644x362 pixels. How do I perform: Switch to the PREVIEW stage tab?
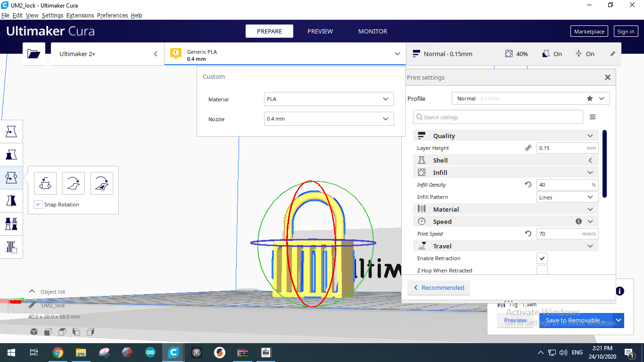(x=320, y=31)
